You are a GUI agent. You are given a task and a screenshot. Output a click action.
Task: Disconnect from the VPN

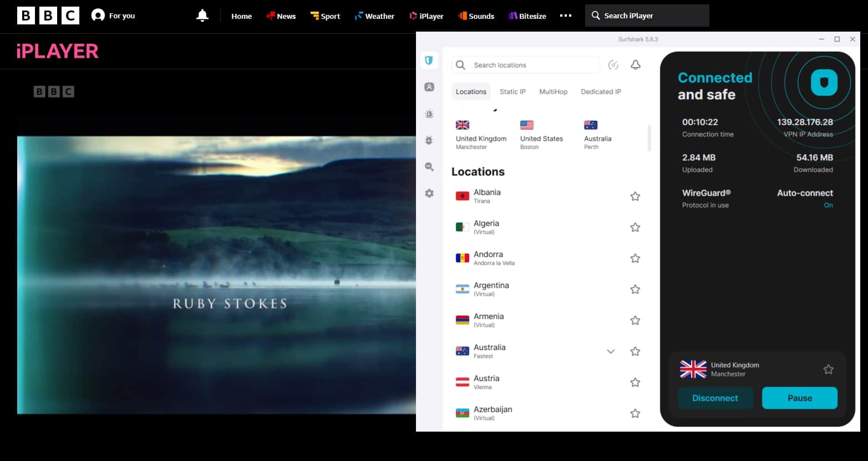(x=715, y=398)
